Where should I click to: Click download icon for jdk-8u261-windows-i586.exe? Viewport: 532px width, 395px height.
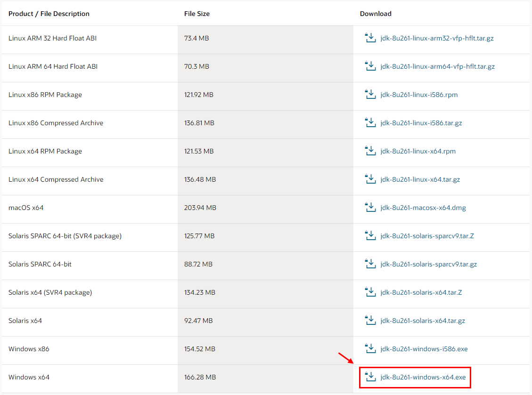coord(370,348)
